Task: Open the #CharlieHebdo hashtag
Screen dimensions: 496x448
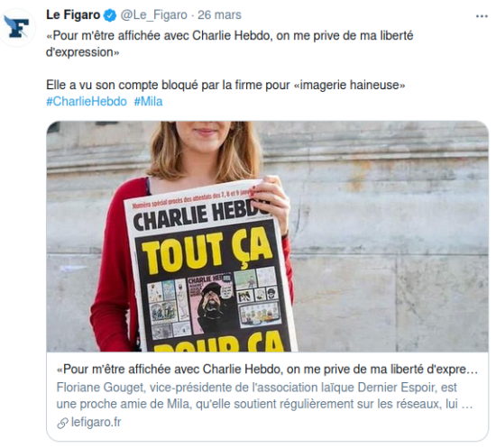Action: [87, 102]
